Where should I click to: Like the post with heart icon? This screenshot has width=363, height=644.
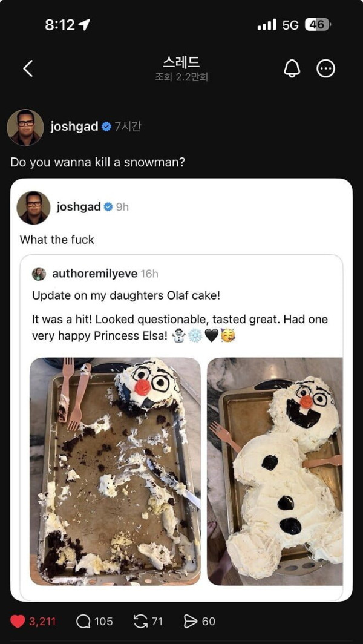pyautogui.click(x=18, y=622)
